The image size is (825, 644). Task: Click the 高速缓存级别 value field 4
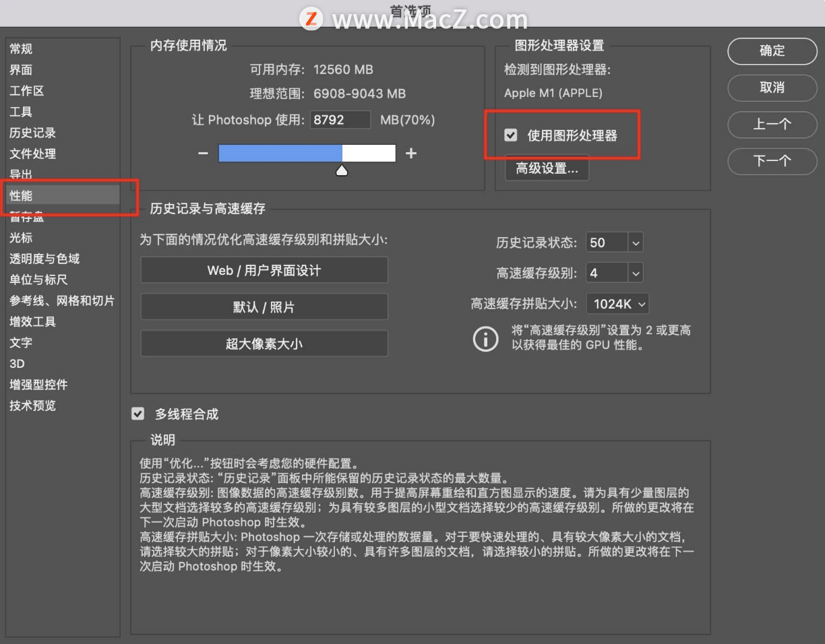(607, 273)
